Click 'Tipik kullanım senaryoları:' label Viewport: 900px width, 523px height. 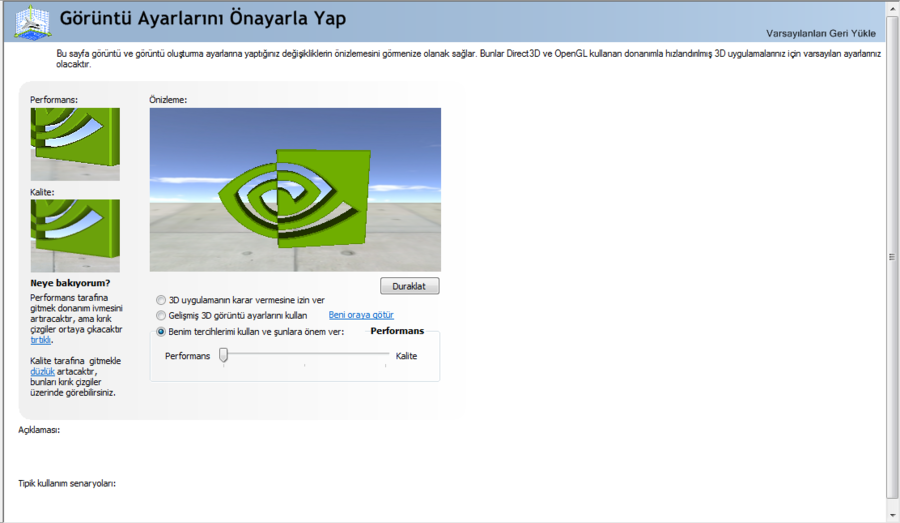(x=67, y=483)
